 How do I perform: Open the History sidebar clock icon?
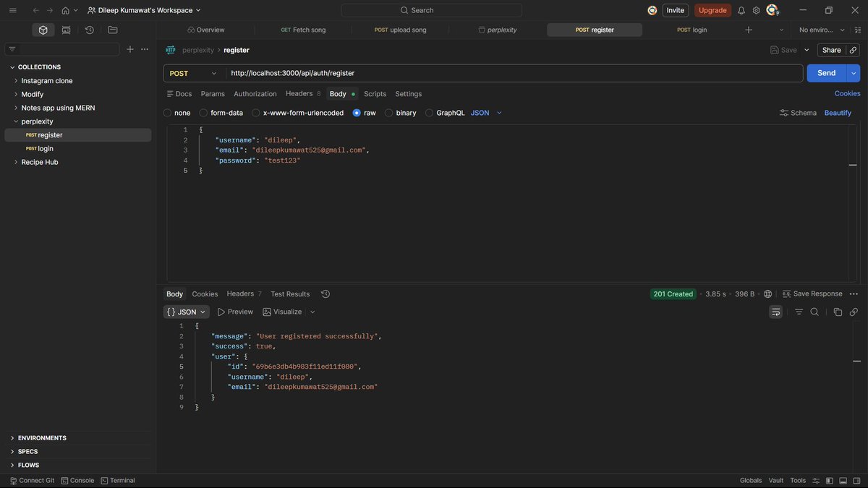tap(90, 30)
